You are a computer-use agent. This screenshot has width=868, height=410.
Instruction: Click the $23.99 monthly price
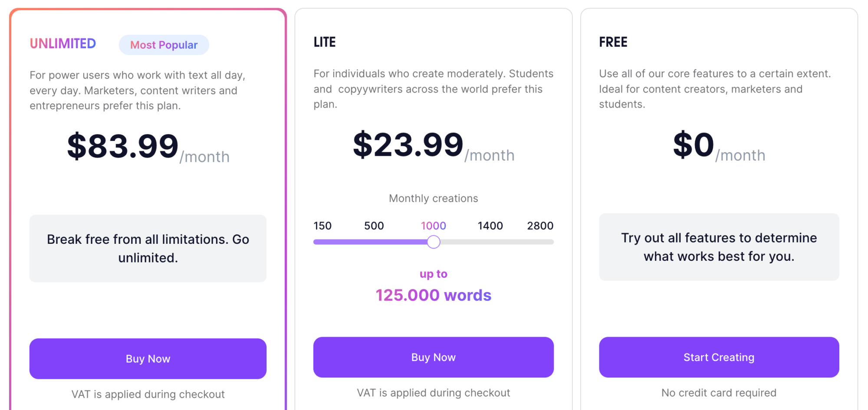(x=408, y=145)
